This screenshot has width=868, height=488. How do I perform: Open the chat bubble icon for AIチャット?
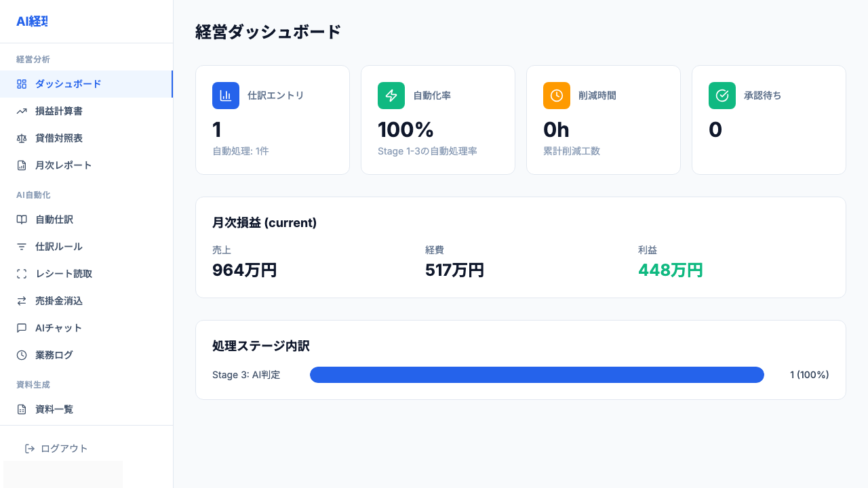22,327
